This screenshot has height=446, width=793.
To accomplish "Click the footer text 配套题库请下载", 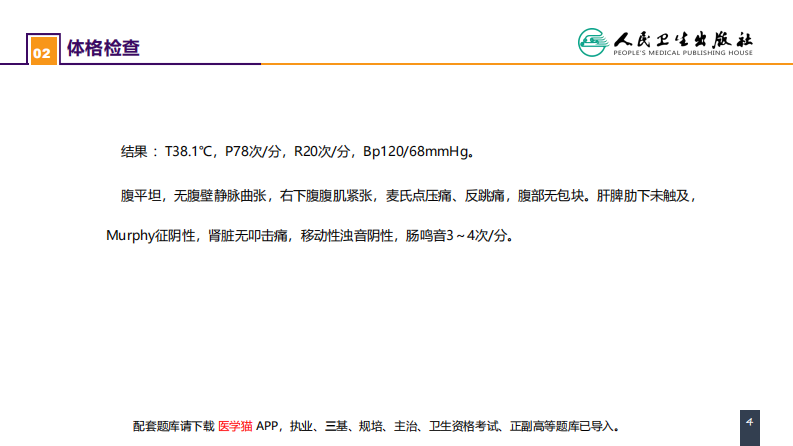I will (173, 426).
